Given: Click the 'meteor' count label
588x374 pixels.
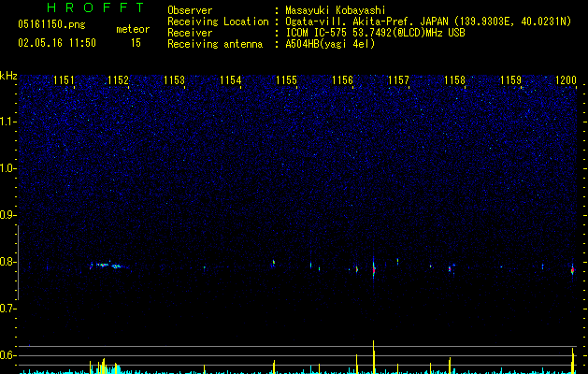Looking at the screenshot, I should 133,29.
